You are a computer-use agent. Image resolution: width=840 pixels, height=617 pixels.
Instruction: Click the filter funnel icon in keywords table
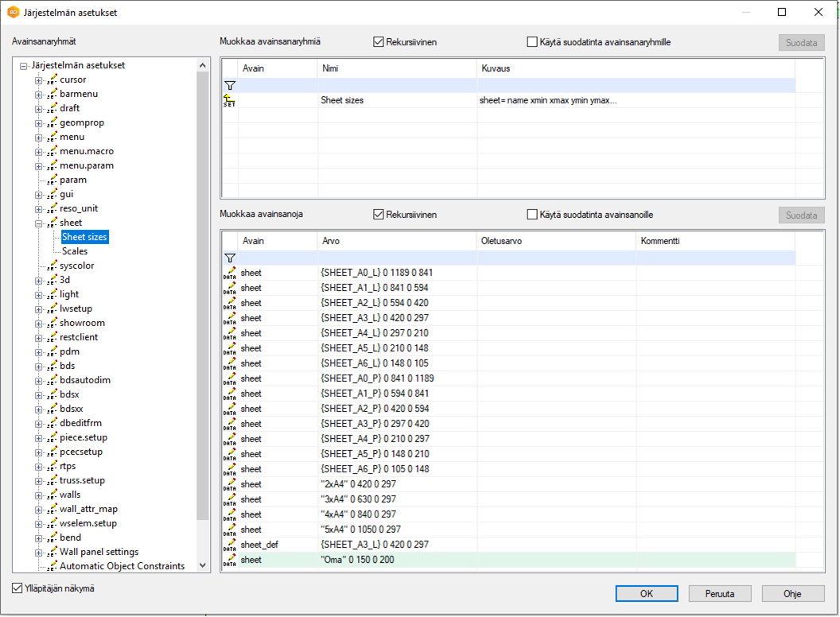(230, 258)
